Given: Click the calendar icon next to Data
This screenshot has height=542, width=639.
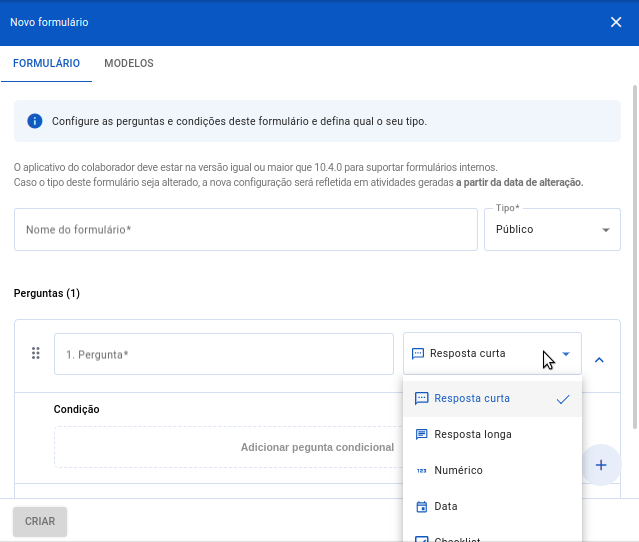Looking at the screenshot, I should pyautogui.click(x=421, y=507).
